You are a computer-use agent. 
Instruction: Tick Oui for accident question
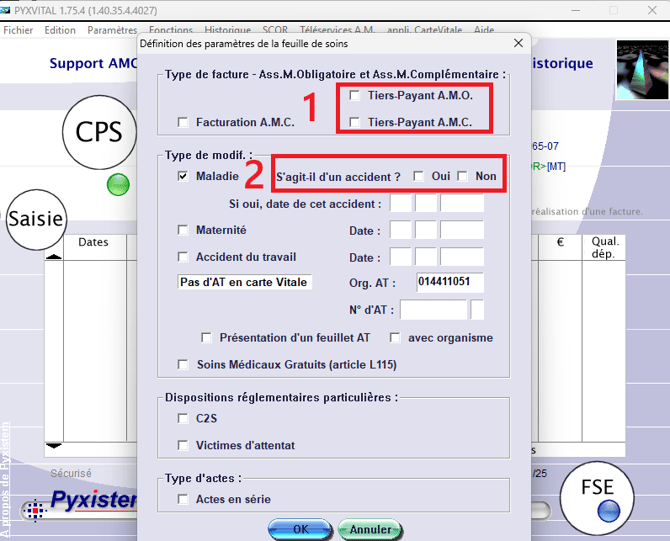click(x=418, y=176)
